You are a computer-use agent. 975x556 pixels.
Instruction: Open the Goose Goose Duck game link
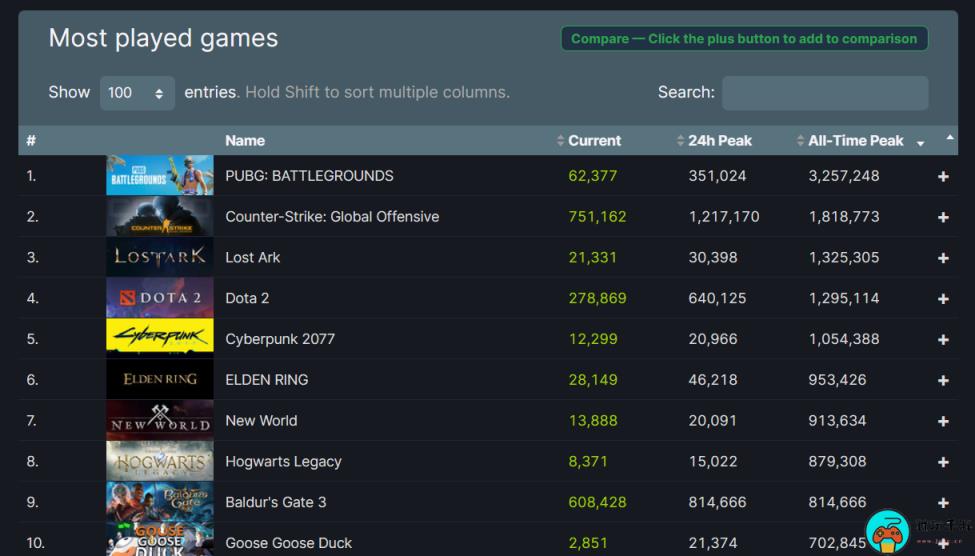click(289, 543)
